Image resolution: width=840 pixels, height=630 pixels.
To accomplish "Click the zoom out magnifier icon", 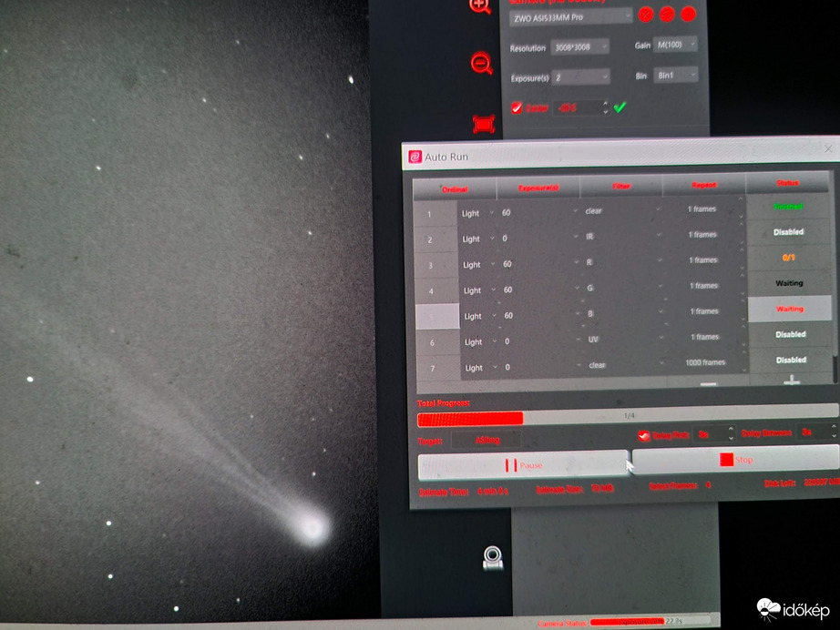I will point(481,64).
